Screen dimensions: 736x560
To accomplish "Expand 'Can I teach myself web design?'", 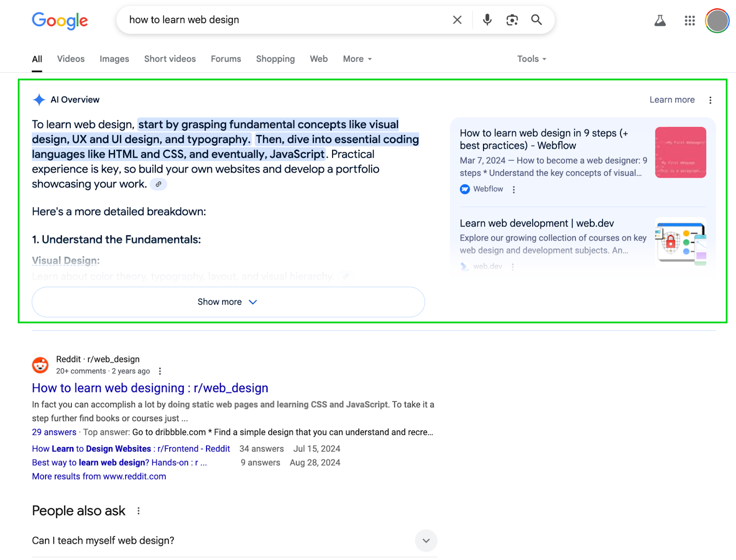I will click(426, 541).
